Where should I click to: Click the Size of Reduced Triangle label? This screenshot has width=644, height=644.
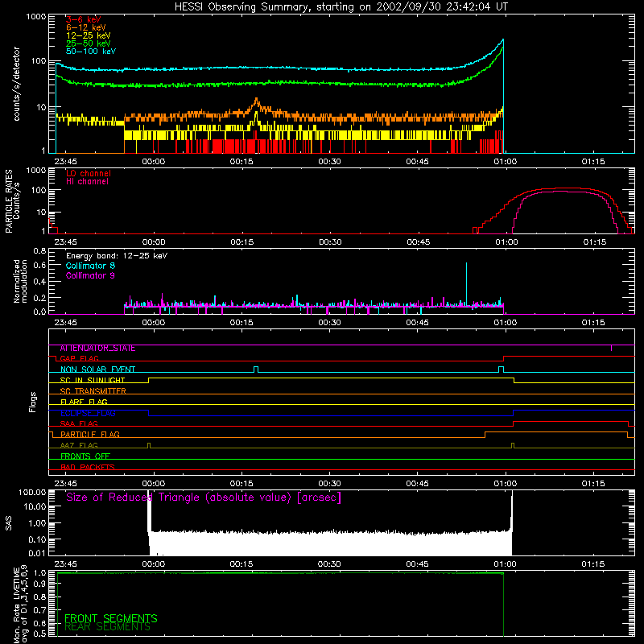(204, 497)
